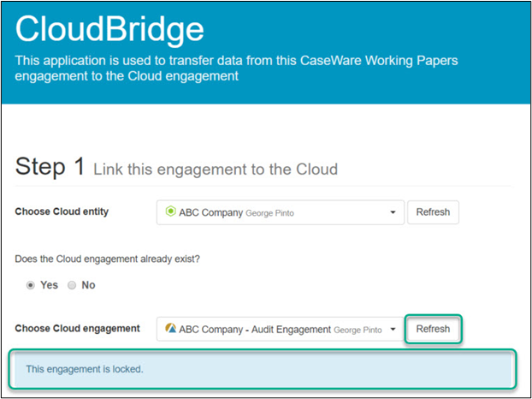
Task: Click the Choose Cloud entity label
Action: (x=62, y=211)
